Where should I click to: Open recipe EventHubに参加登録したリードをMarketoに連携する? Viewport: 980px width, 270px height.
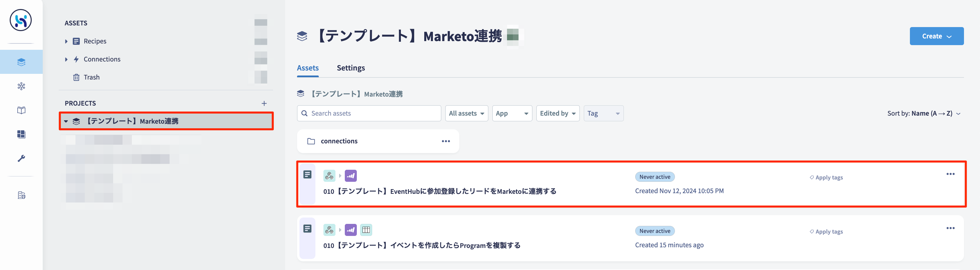[440, 191]
